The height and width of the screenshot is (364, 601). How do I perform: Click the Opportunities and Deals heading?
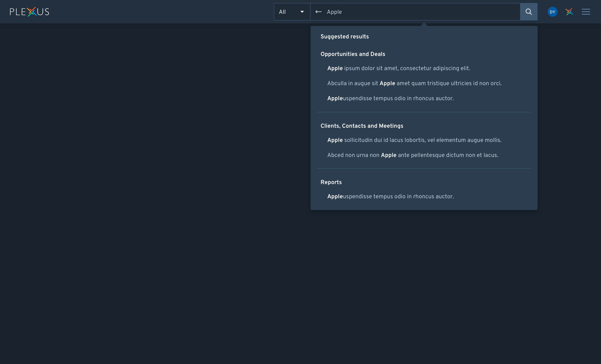pyautogui.click(x=353, y=54)
